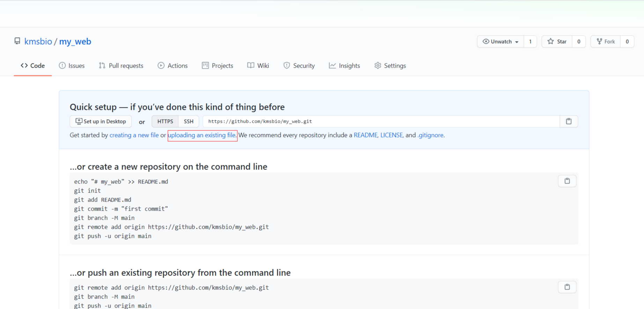The image size is (644, 309).
Task: Star the repository
Action: tap(557, 42)
